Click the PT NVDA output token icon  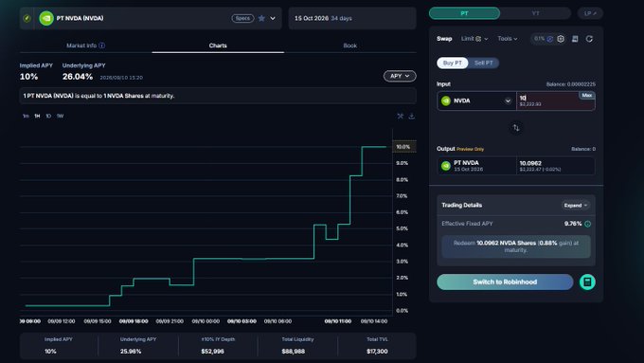click(446, 166)
